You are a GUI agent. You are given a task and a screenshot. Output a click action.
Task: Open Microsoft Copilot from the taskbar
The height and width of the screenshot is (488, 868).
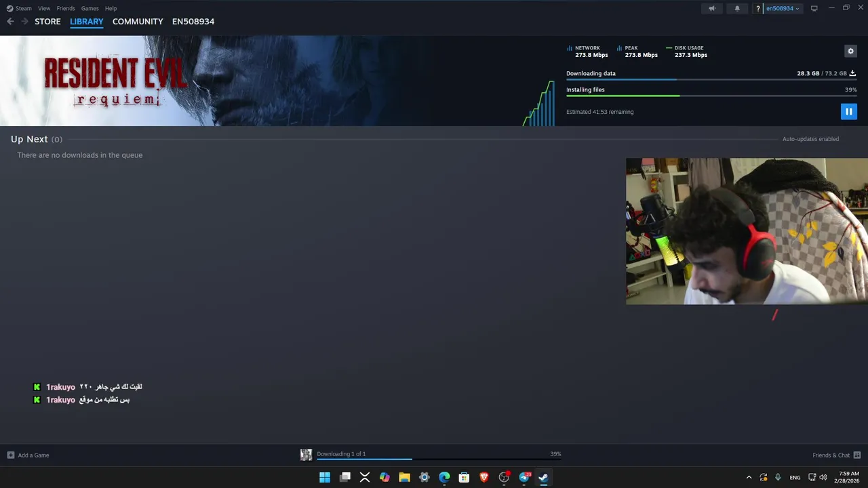(x=384, y=477)
